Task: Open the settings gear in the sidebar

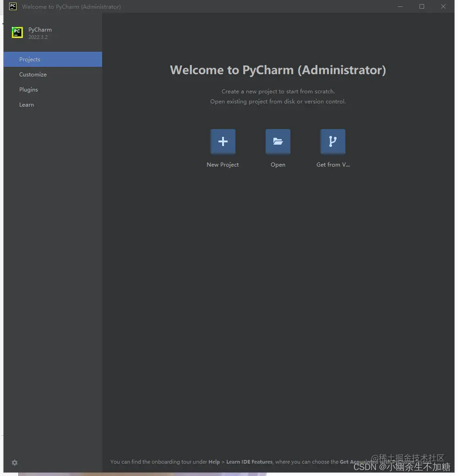Action: coord(15,463)
